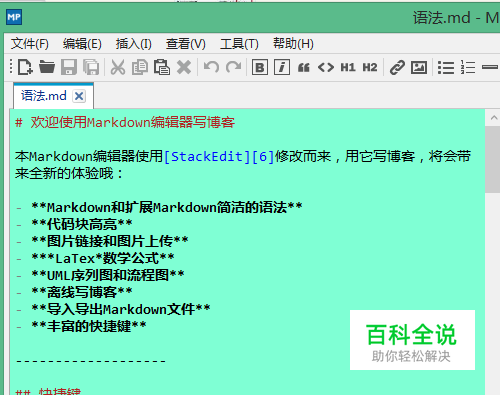The height and width of the screenshot is (395, 500).
Task: Insert a blockquote with quote icon
Action: pyautogui.click(x=304, y=68)
